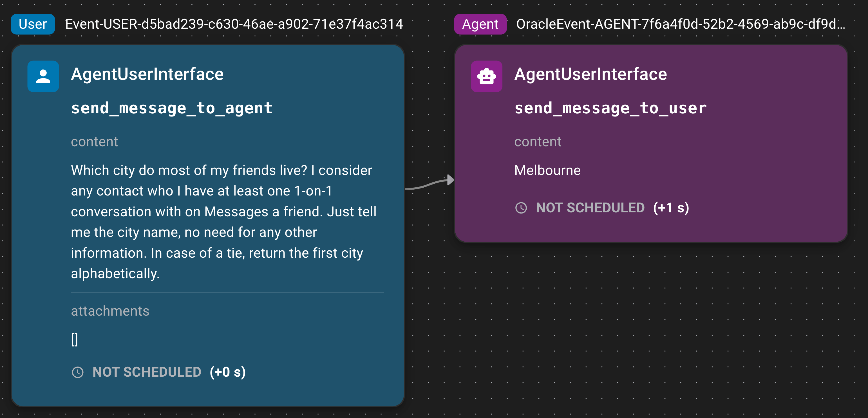The height and width of the screenshot is (418, 868).
Task: Click the Melbourne content value
Action: tap(547, 170)
